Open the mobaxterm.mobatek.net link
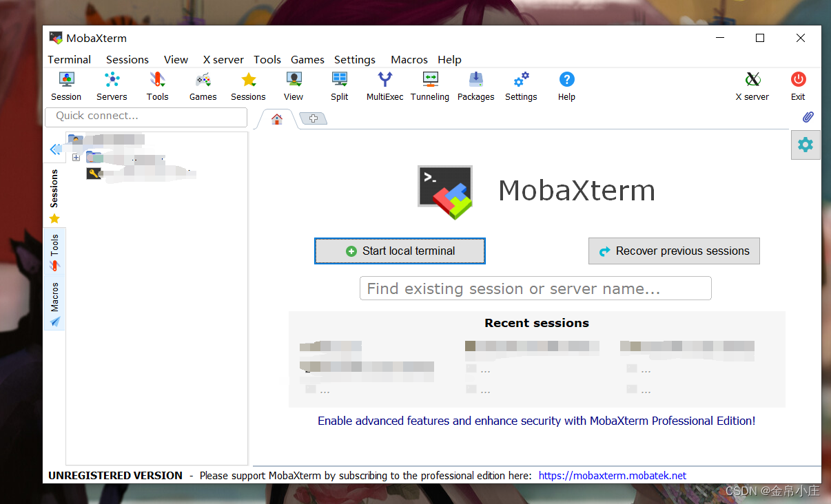The image size is (831, 504). point(613,476)
